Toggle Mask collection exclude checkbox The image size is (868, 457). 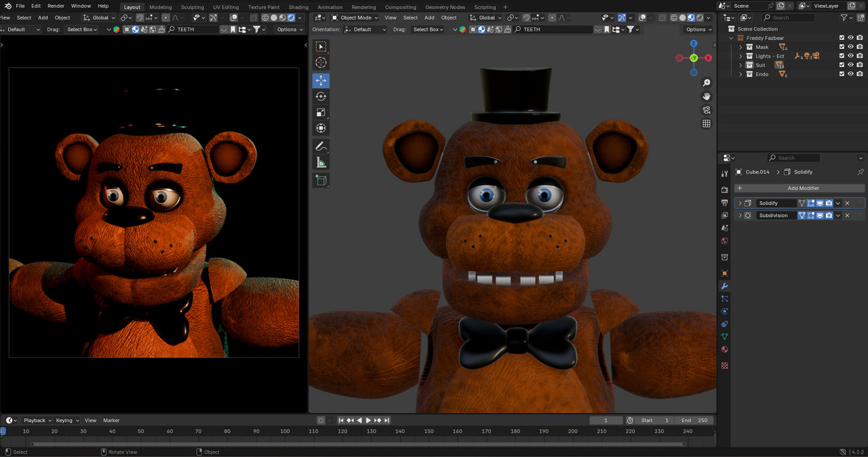click(842, 47)
